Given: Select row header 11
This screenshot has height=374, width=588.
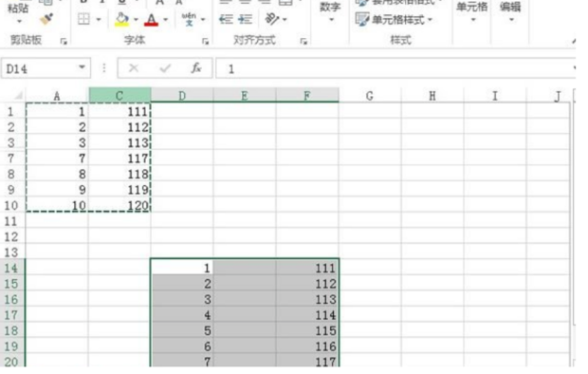Looking at the screenshot, I should click(x=11, y=221).
